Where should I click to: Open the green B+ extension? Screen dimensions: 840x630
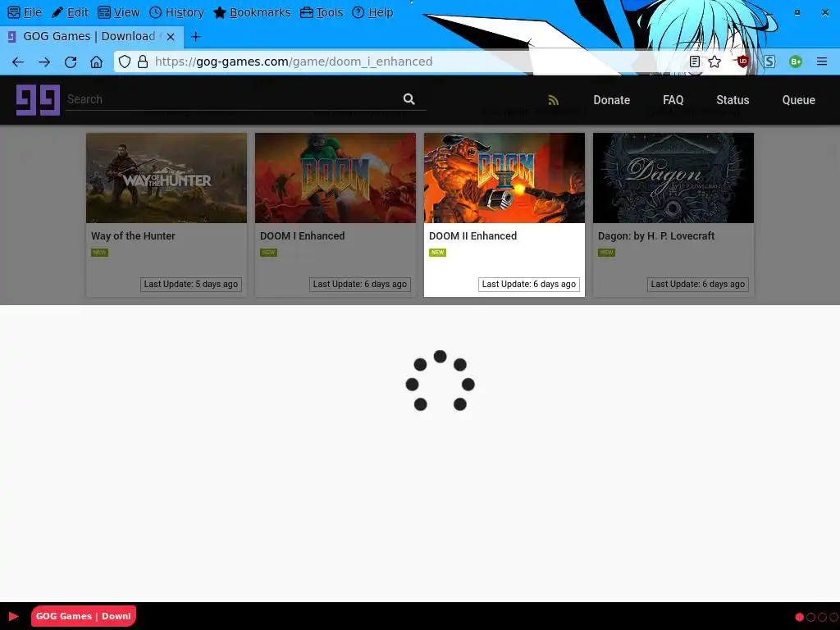tap(796, 62)
